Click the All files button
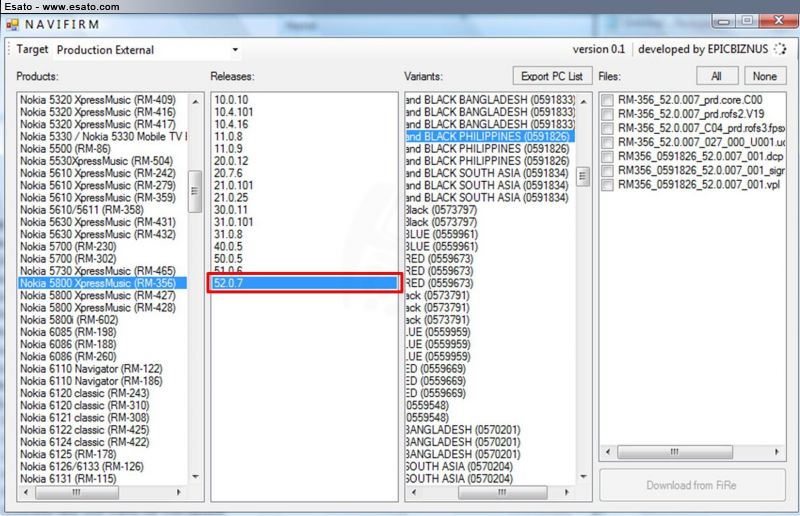 [717, 76]
